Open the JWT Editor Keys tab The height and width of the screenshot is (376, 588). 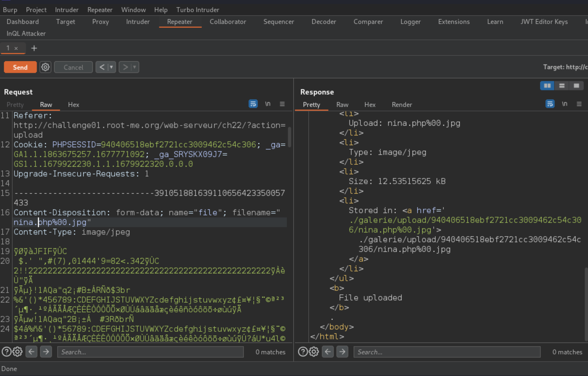pyautogui.click(x=544, y=22)
